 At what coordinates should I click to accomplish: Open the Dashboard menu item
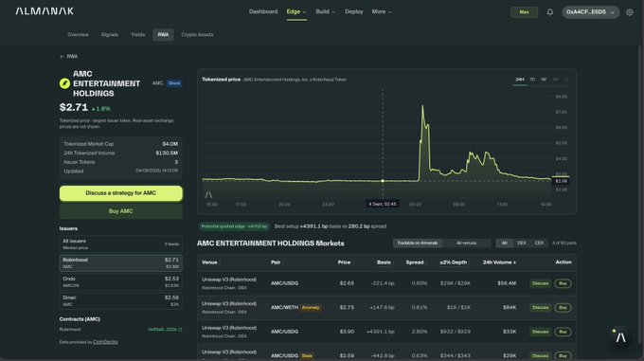(x=263, y=12)
